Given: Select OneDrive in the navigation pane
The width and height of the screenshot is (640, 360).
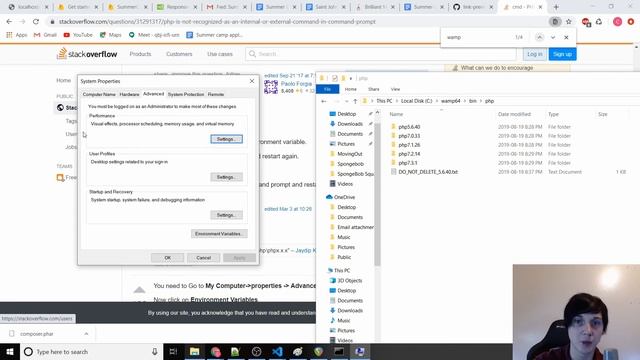Looking at the screenshot, I should click(x=344, y=197).
